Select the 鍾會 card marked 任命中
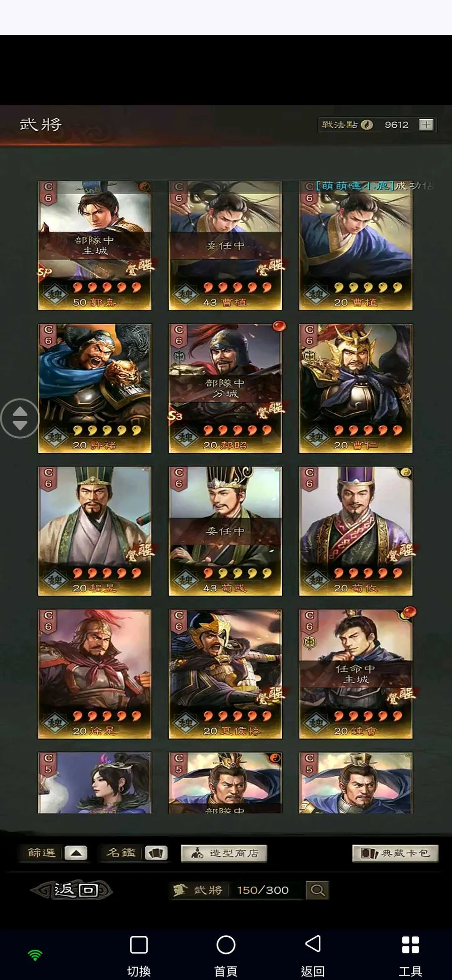This screenshot has width=452, height=980. 356,673
